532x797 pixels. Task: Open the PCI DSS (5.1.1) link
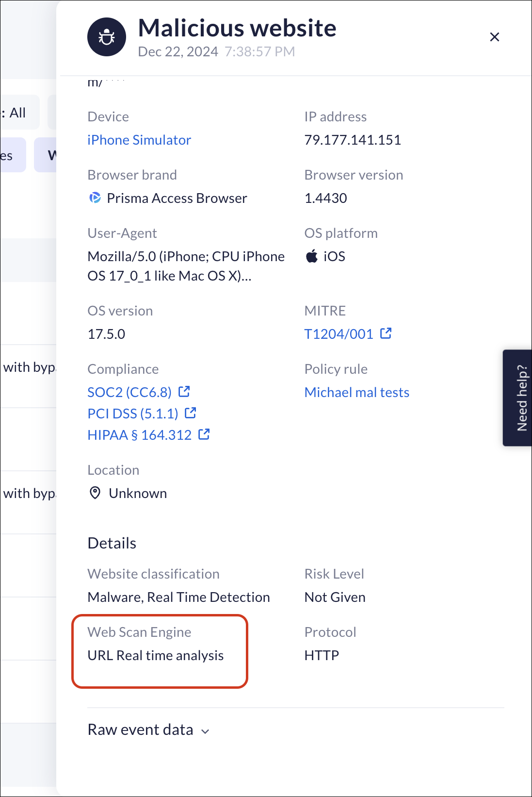pos(133,414)
